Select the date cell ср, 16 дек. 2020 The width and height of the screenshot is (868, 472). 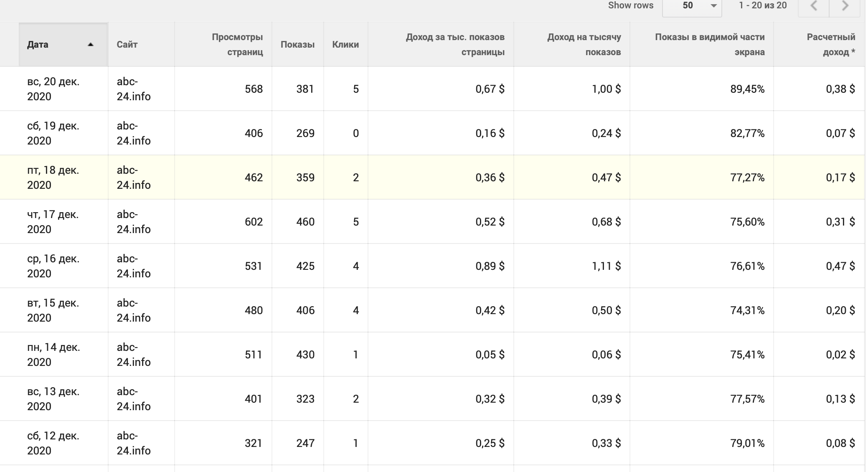(x=53, y=266)
